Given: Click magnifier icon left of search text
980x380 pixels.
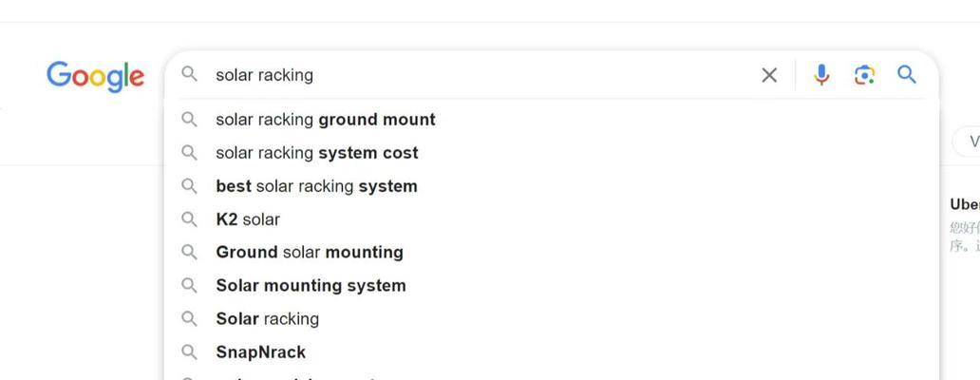Looking at the screenshot, I should click(189, 75).
